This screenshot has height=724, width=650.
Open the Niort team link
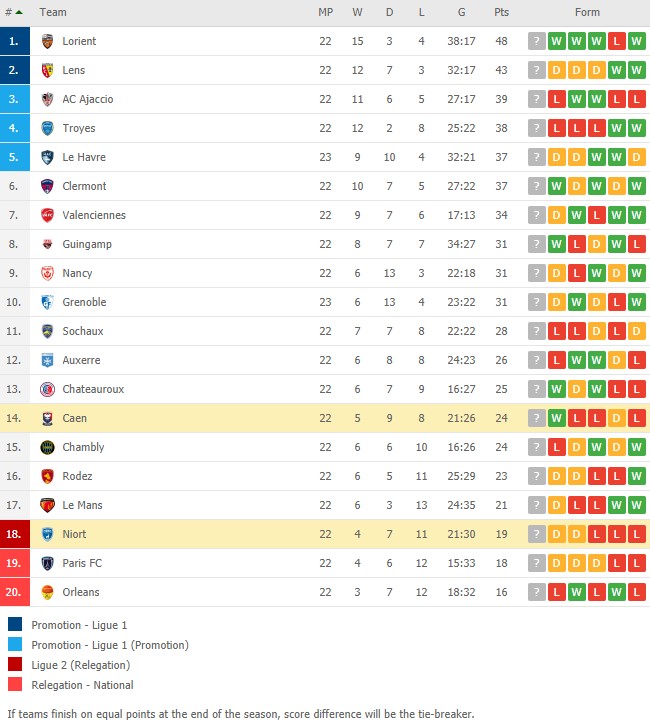pyautogui.click(x=74, y=534)
